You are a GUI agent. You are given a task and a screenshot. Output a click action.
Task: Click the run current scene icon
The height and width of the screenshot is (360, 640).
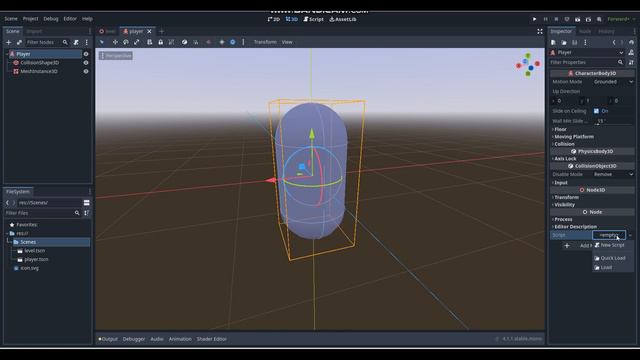(x=578, y=19)
